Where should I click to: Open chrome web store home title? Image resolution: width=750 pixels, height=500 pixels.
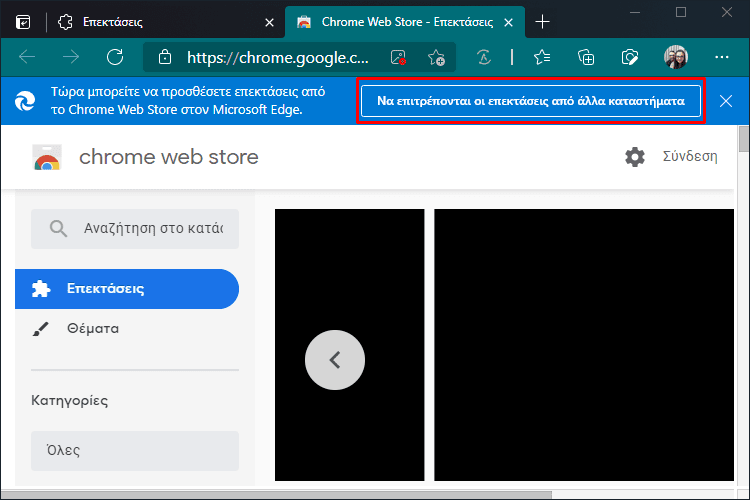tap(169, 157)
